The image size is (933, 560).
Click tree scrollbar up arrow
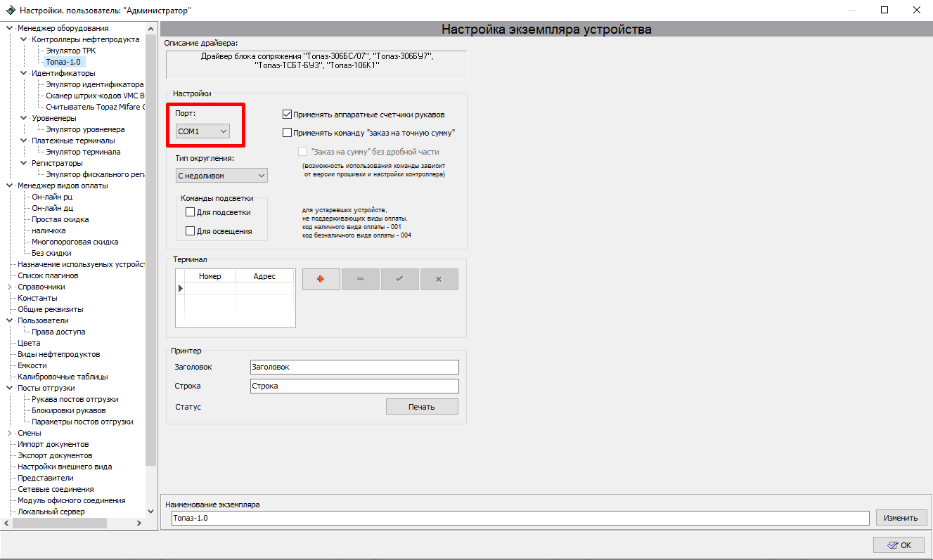click(150, 28)
